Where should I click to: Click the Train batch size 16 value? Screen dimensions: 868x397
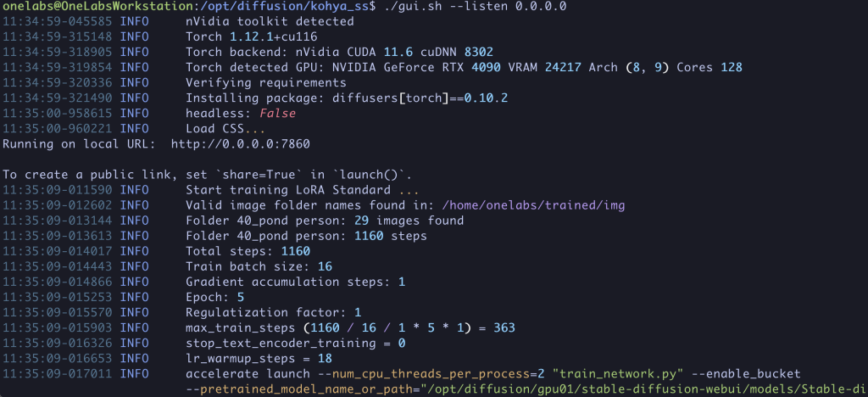pyautogui.click(x=325, y=267)
